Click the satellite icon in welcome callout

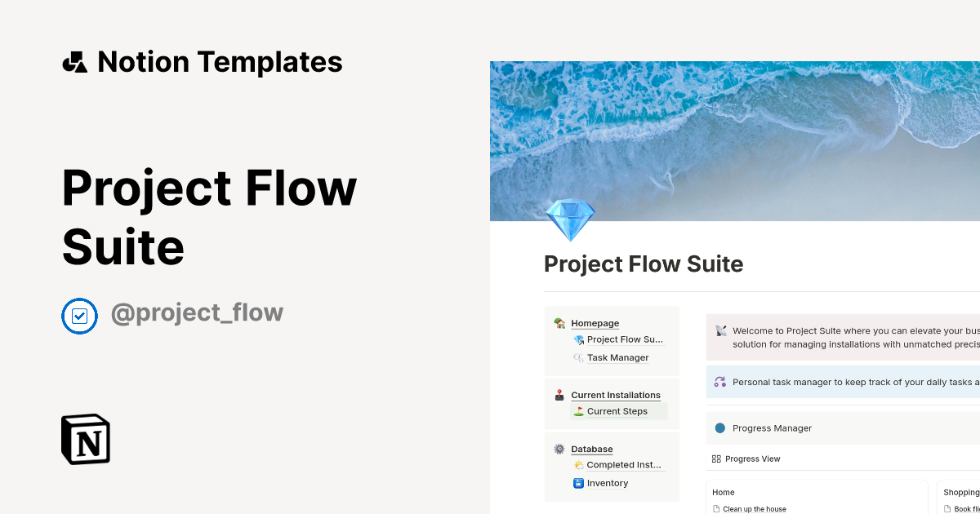point(720,331)
